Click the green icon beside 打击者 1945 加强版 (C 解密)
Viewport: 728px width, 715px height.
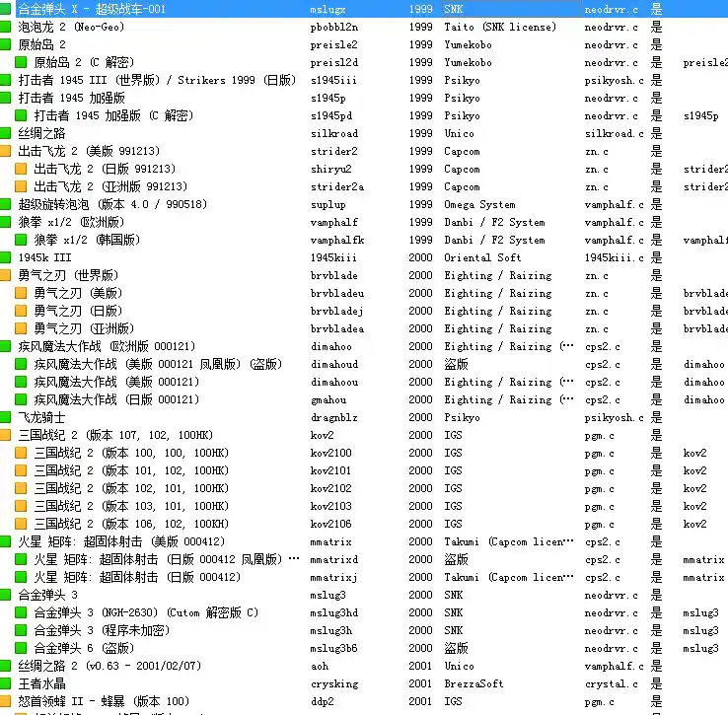point(21,115)
